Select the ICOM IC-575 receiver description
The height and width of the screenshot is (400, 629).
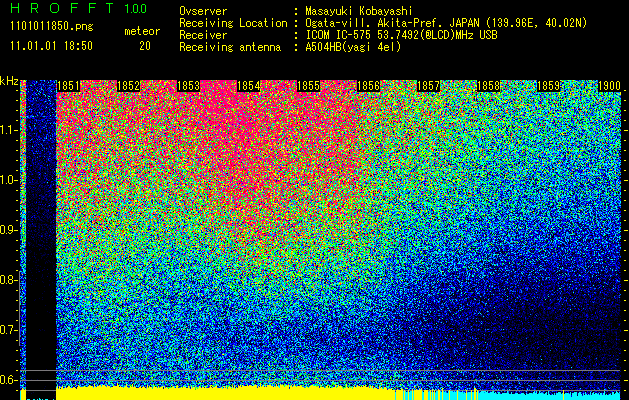[402, 35]
